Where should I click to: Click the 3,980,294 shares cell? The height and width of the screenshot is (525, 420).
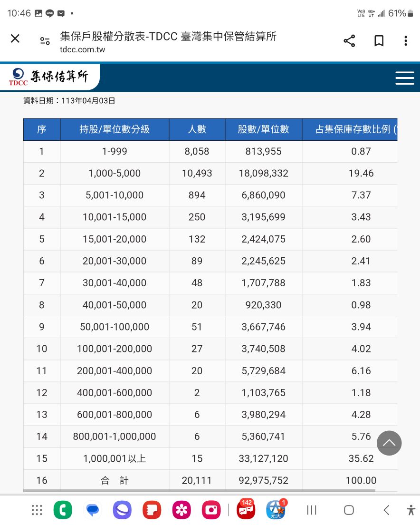pos(264,415)
